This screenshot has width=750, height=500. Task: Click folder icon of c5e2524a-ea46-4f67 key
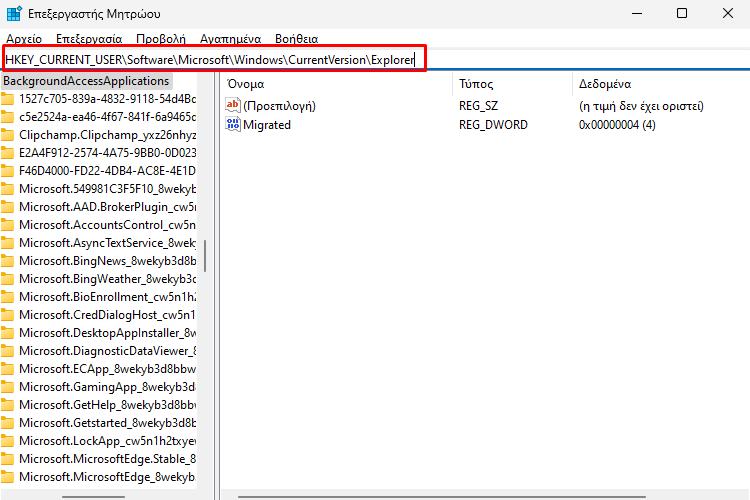(7, 117)
